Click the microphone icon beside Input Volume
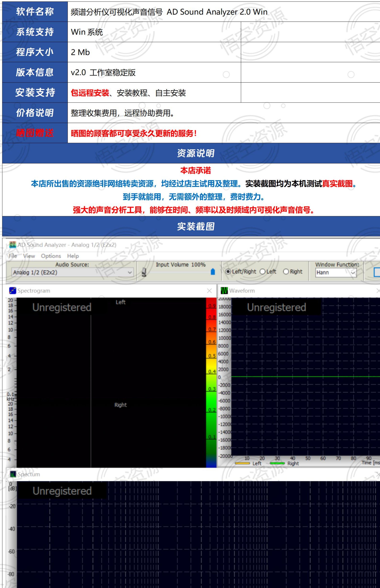Screen dimensions: 380x588 [x=144, y=272]
